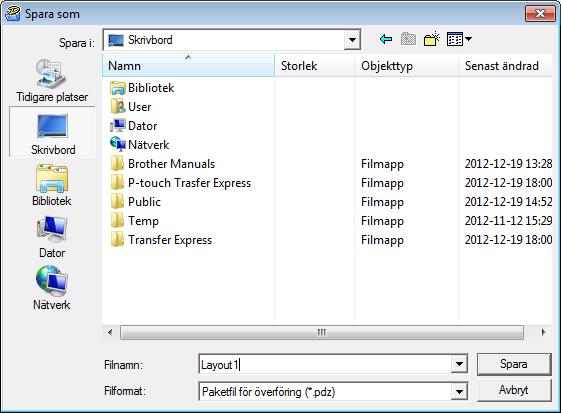Click the Avbryt button

click(x=514, y=390)
